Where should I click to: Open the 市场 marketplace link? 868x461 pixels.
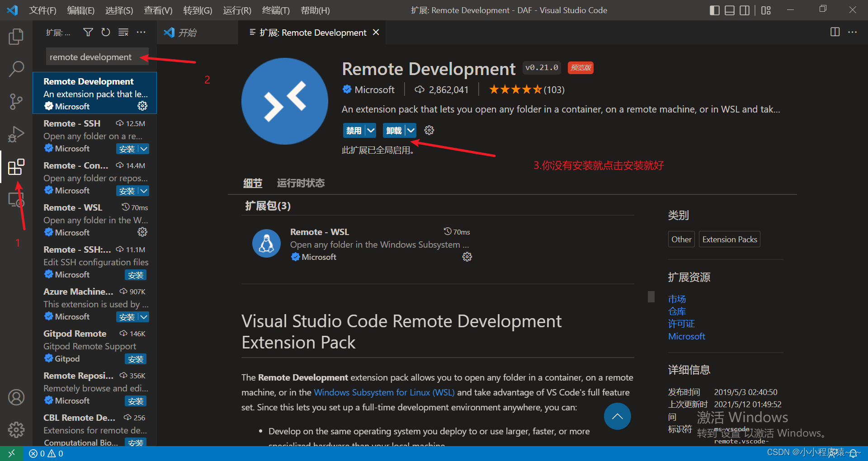677,299
